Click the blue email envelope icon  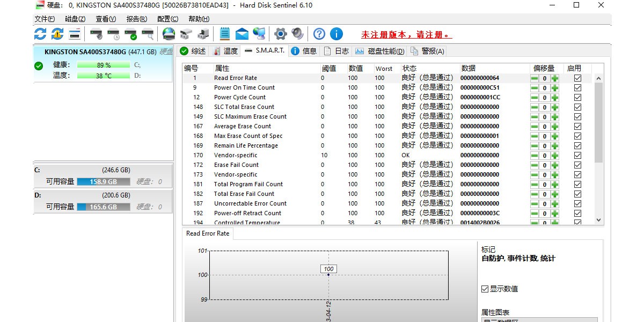242,34
